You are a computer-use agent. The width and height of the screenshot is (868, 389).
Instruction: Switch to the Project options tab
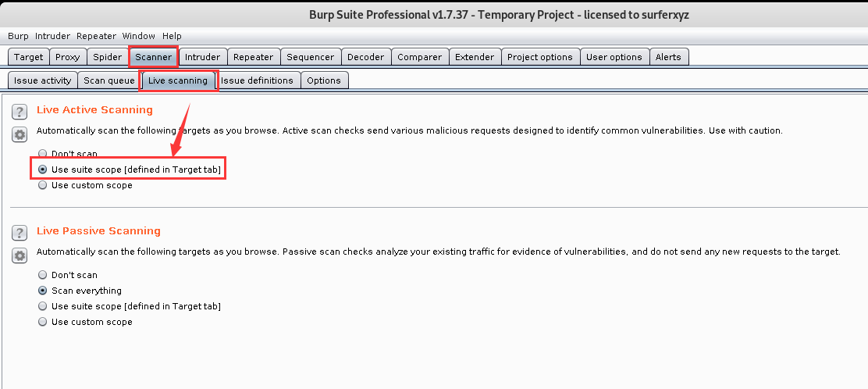point(539,57)
